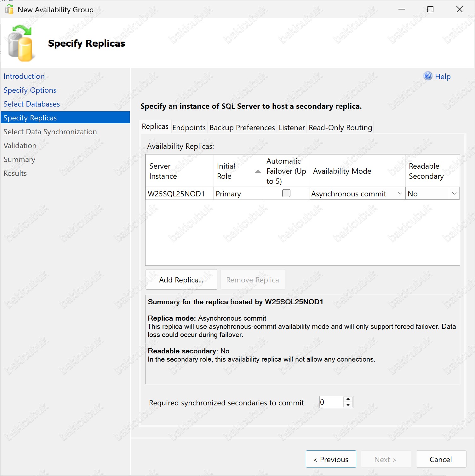Click the Initial Role sort arrow

[258, 171]
